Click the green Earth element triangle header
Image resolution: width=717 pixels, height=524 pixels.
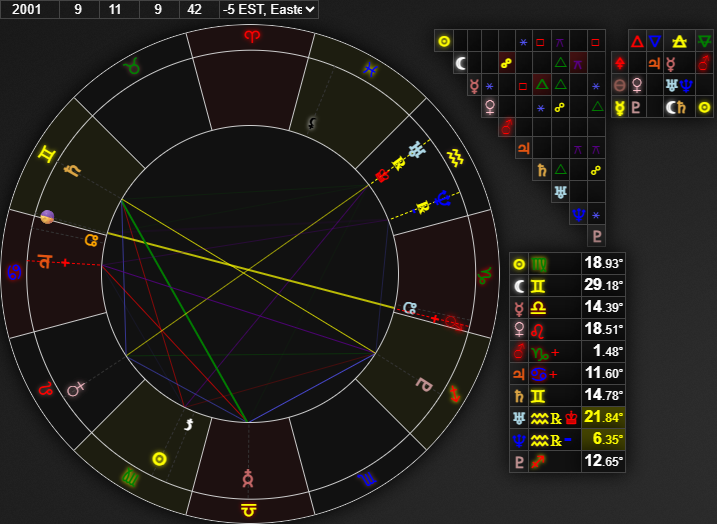[704, 41]
